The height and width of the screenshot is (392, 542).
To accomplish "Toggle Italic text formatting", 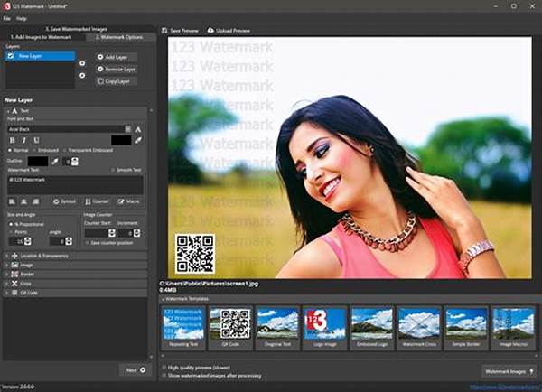I will pyautogui.click(x=23, y=140).
